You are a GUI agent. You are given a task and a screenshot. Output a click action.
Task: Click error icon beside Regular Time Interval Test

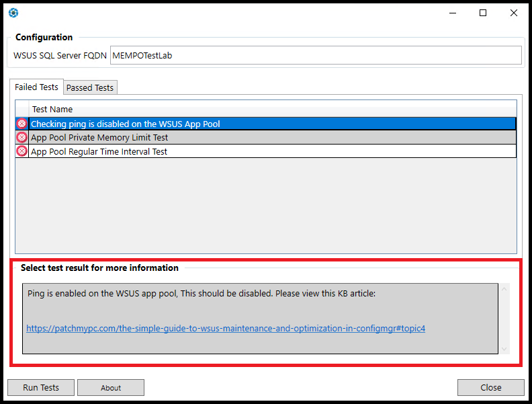(x=21, y=151)
